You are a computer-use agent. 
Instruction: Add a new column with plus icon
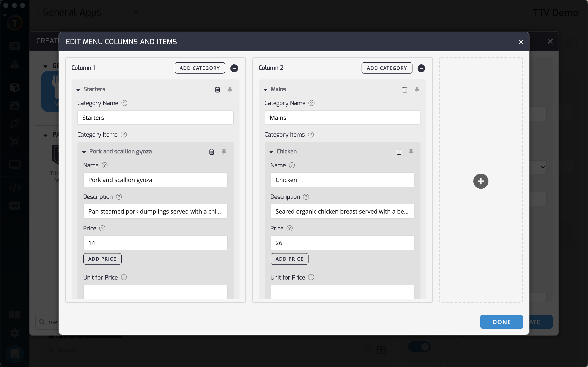click(x=480, y=181)
